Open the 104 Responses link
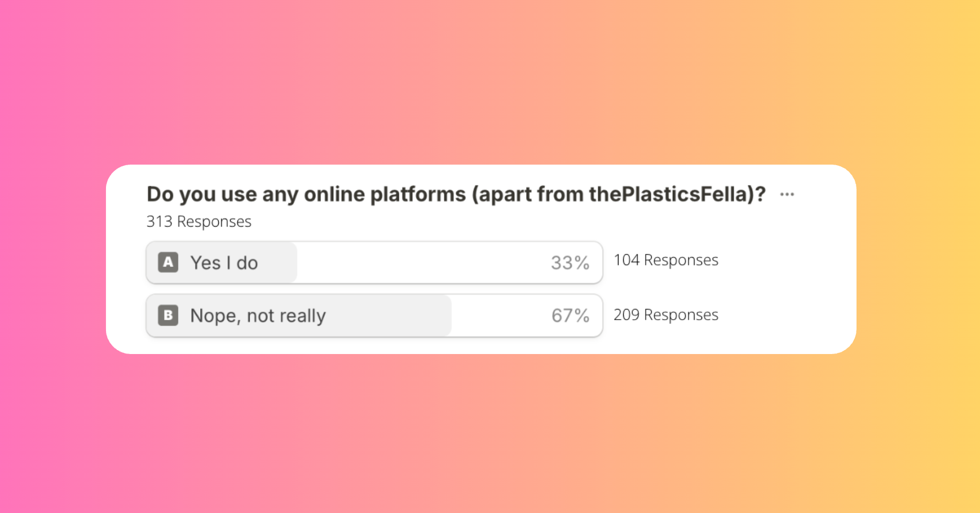The height and width of the screenshot is (513, 980). point(666,260)
